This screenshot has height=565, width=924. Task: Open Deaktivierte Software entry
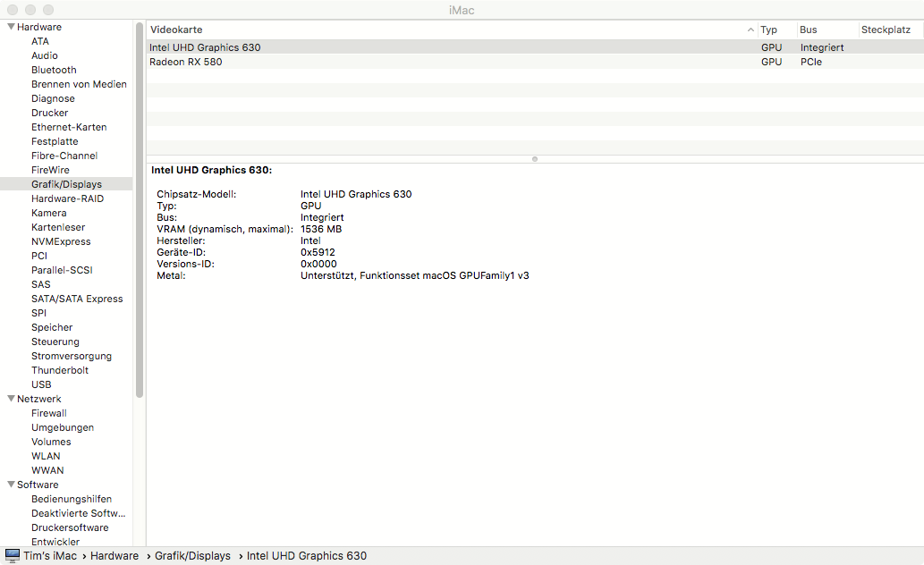coord(79,513)
